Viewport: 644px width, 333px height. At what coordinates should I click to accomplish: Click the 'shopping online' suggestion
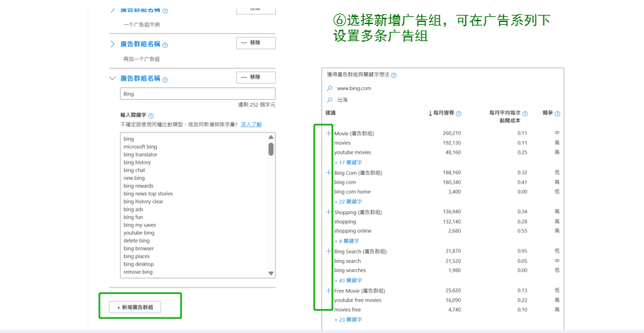pos(353,231)
